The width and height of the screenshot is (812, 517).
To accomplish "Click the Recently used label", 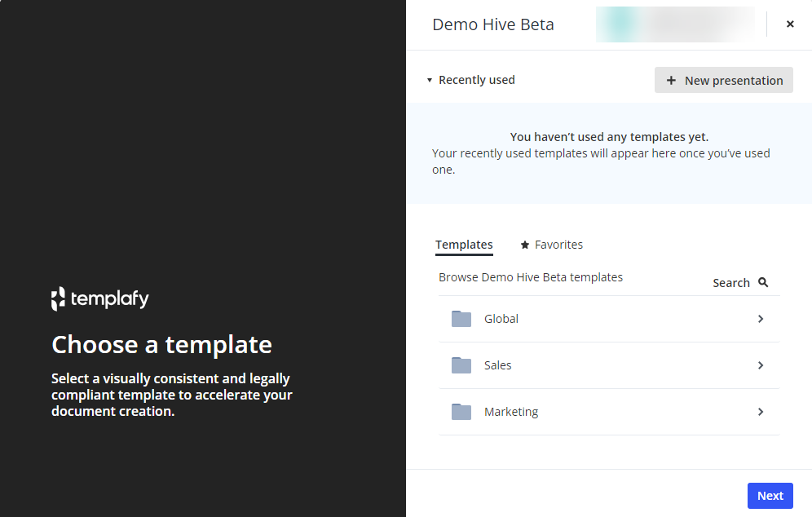I will point(476,80).
